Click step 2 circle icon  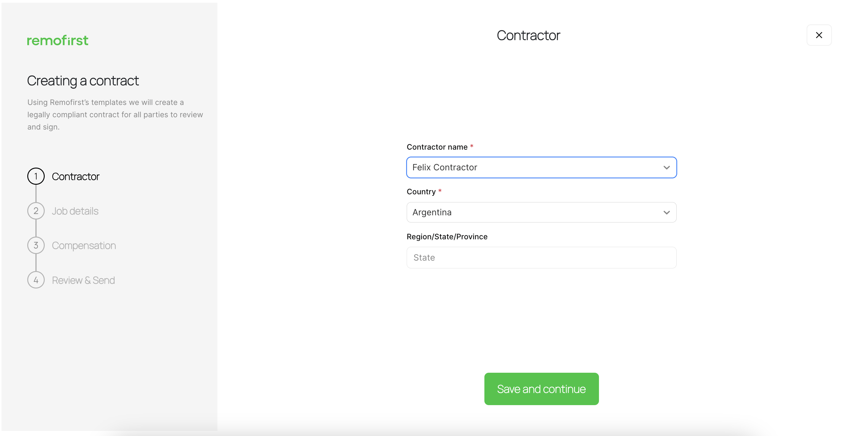(36, 211)
